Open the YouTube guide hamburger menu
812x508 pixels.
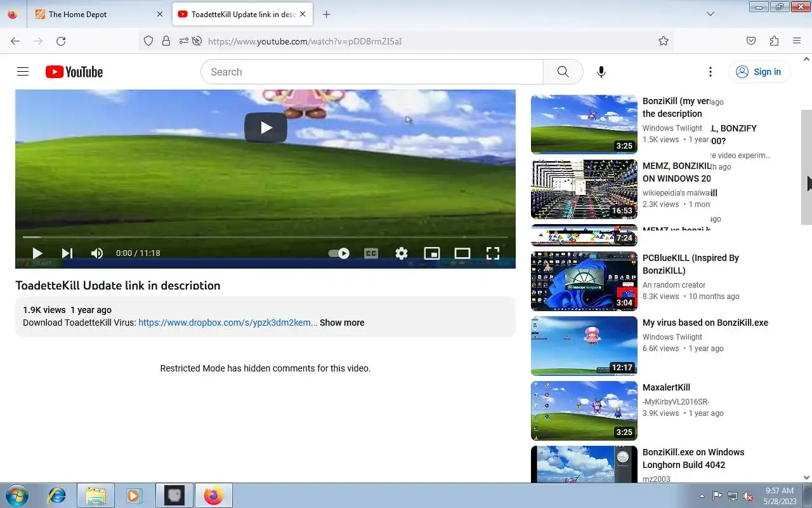(23, 72)
